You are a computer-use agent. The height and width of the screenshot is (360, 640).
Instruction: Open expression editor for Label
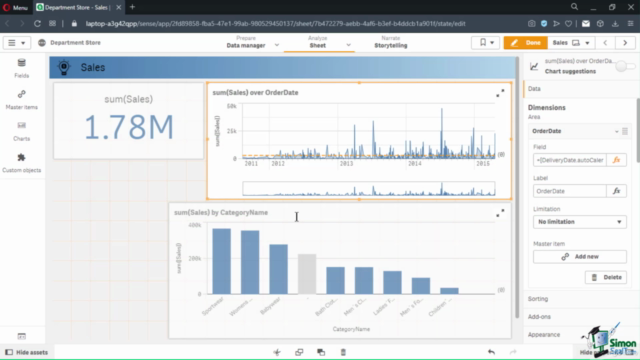(x=616, y=191)
